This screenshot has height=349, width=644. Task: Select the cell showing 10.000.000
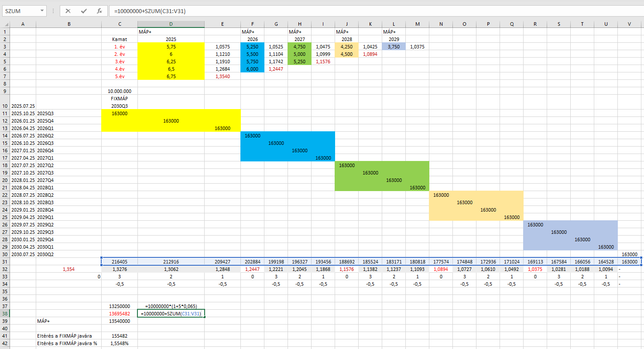pos(119,91)
